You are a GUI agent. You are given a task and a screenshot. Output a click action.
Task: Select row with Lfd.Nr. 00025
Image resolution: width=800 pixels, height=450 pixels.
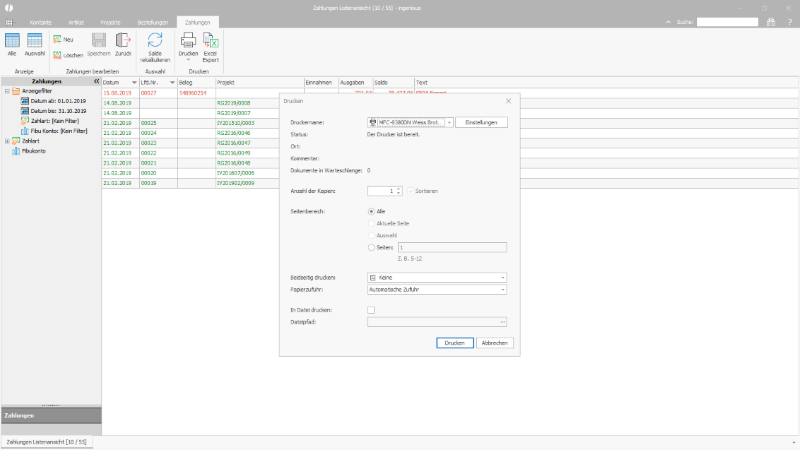[158, 123]
